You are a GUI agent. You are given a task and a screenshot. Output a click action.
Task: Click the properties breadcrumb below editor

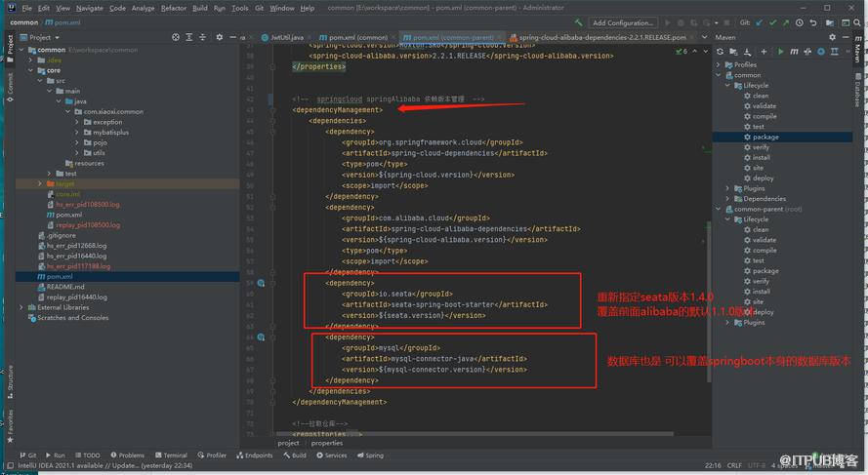coord(327,443)
